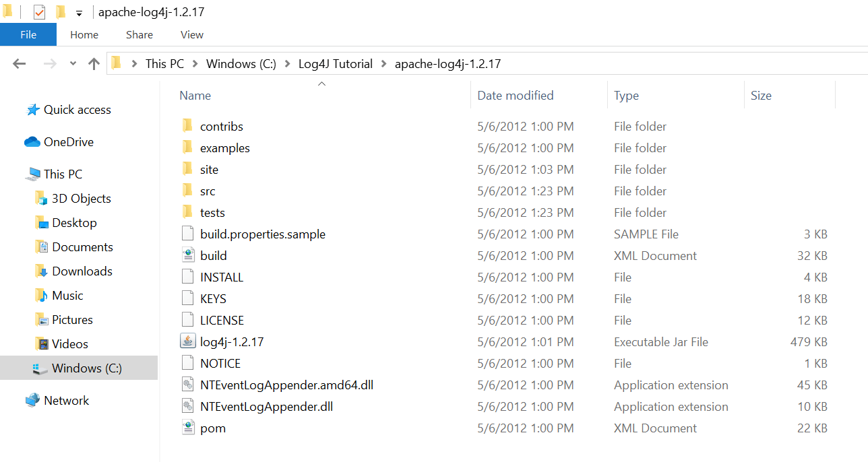This screenshot has width=868, height=462.
Task: Expand chevron after Log4J Tutorial in address bar
Action: [x=384, y=64]
